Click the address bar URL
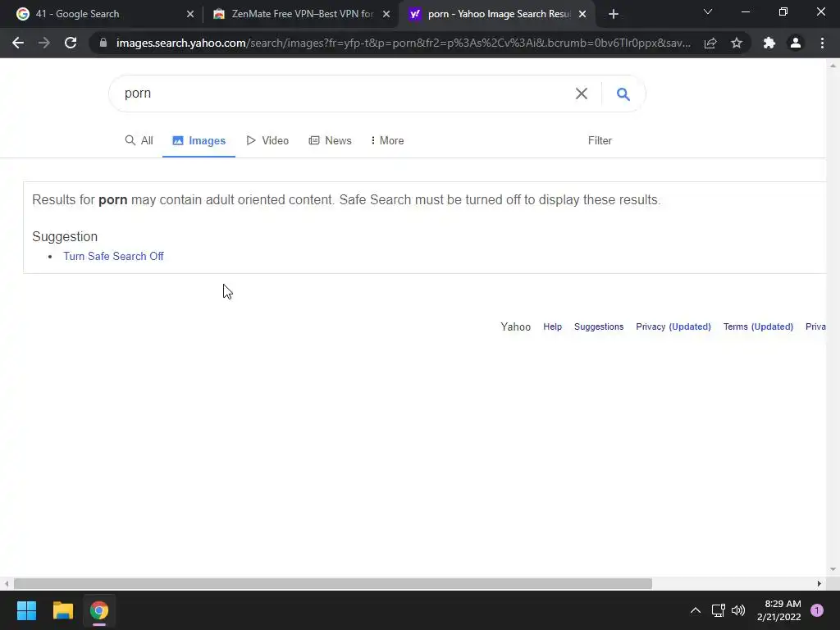 pos(403,43)
